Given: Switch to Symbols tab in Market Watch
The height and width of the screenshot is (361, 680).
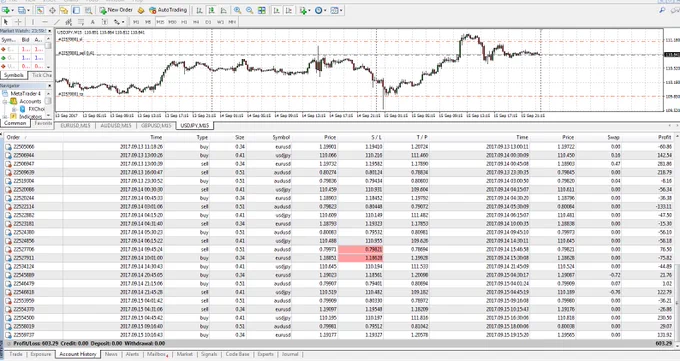Looking at the screenshot, I should (x=13, y=75).
